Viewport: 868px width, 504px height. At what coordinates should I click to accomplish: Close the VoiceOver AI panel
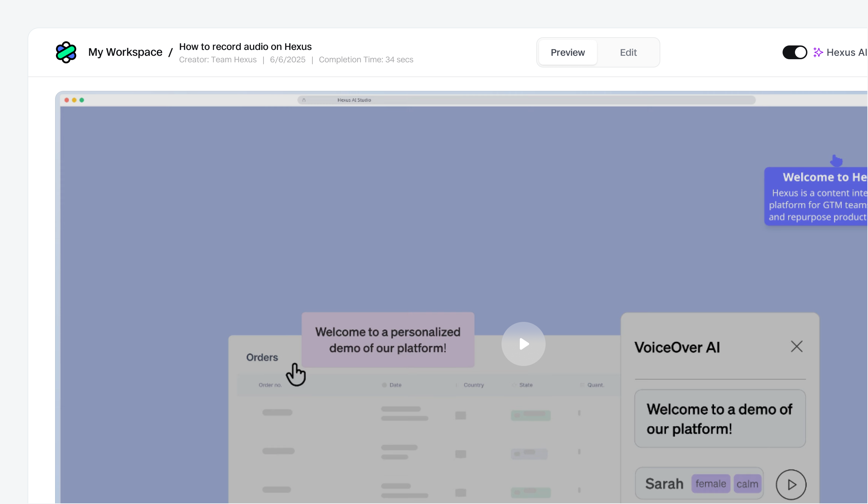click(x=796, y=346)
